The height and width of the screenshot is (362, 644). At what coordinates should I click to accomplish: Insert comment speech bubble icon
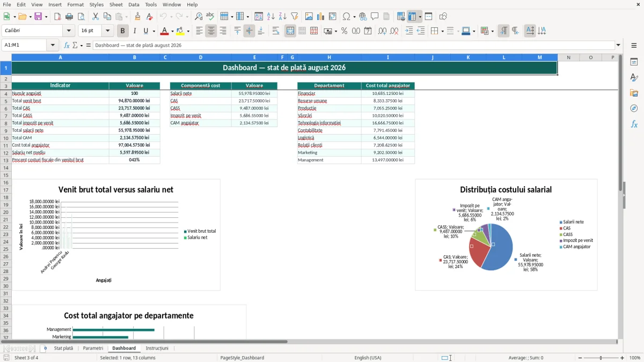375,17
